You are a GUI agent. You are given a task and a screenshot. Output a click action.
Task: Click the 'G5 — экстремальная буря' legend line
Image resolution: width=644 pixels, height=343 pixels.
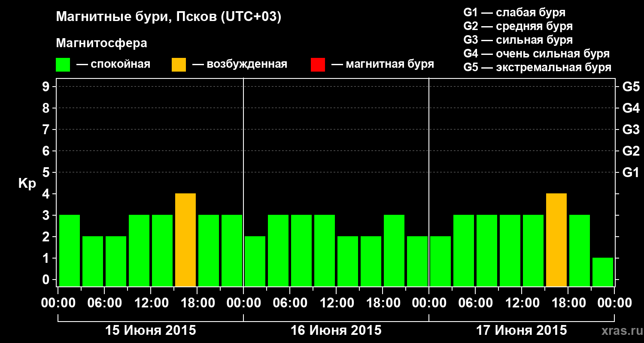tap(538, 67)
